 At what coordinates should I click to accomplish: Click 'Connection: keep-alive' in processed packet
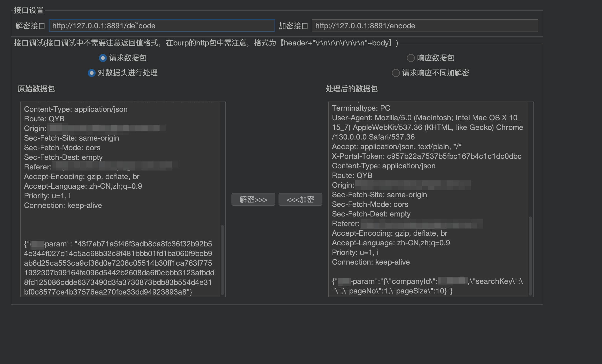coord(371,262)
